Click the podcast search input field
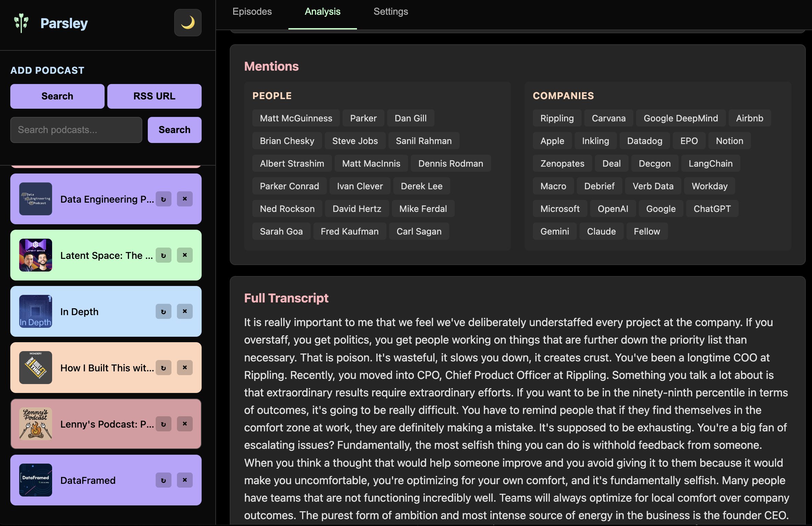This screenshot has height=526, width=812. [76, 130]
